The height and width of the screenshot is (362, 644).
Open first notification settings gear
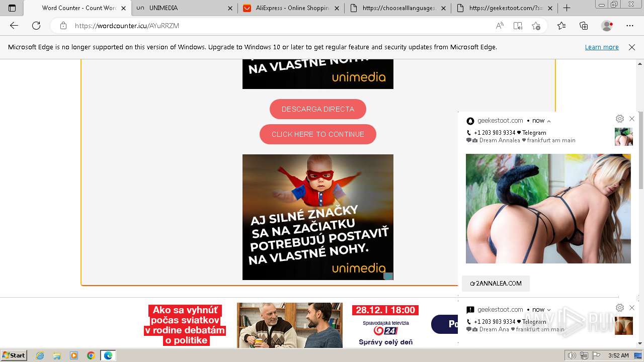620,119
